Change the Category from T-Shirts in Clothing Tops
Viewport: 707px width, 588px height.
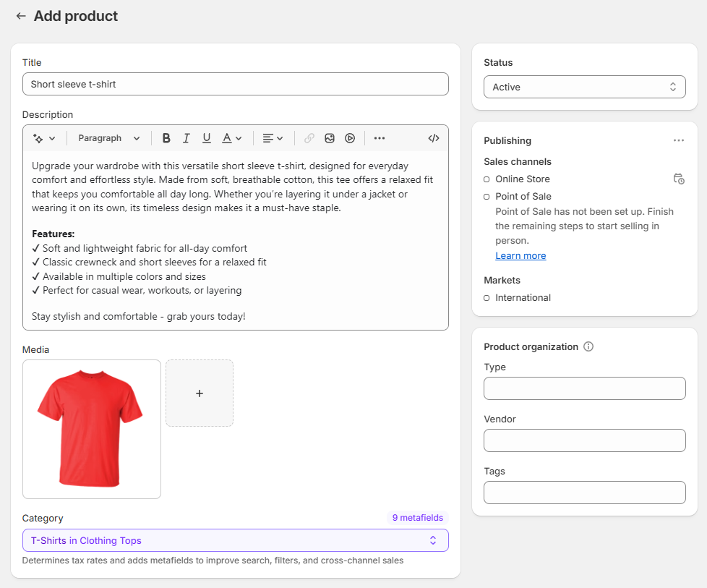coord(235,540)
